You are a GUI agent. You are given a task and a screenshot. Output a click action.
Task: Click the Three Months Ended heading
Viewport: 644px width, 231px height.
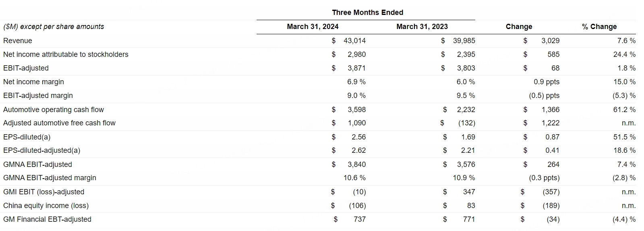click(367, 12)
